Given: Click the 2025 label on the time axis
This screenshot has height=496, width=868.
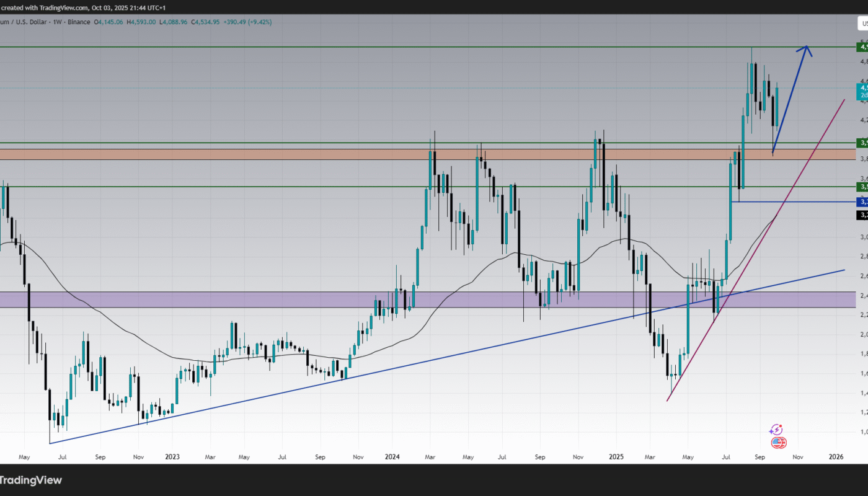Looking at the screenshot, I should (615, 457).
